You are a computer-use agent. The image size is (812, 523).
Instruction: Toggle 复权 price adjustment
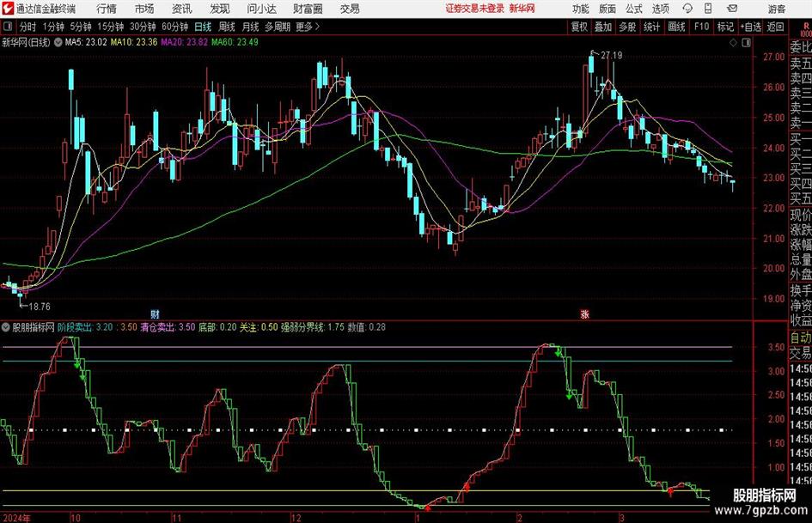(x=579, y=27)
